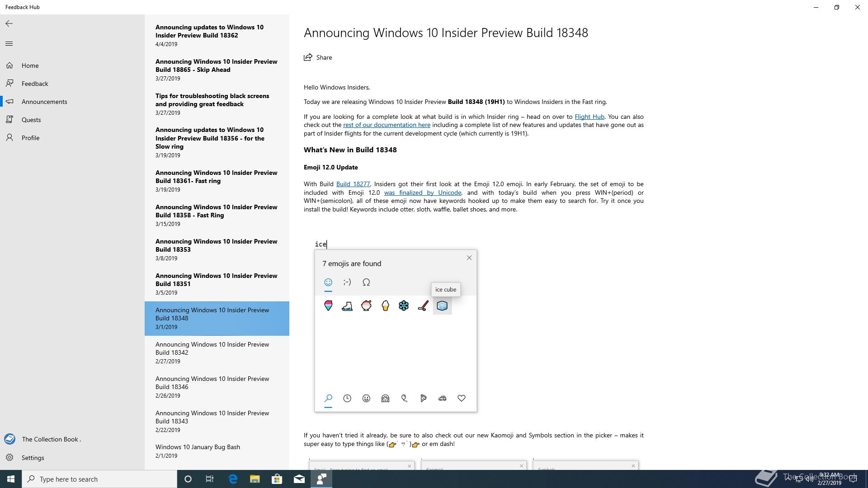Viewport: 868px width, 488px height.
Task: Click the emoji picker screenshot image
Action: click(396, 326)
